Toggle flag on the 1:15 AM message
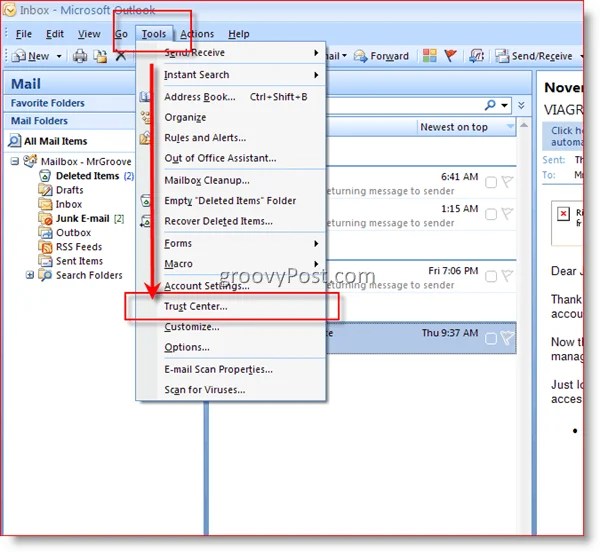 pyautogui.click(x=507, y=213)
